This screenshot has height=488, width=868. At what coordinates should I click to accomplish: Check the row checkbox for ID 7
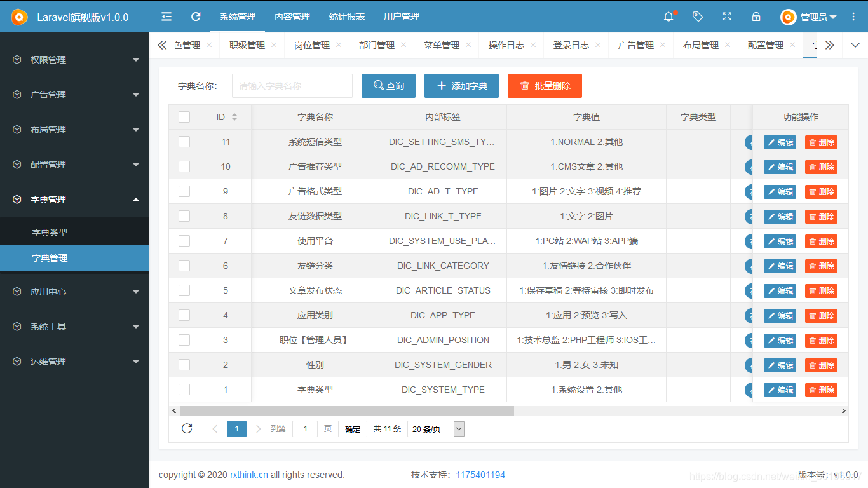click(x=184, y=241)
